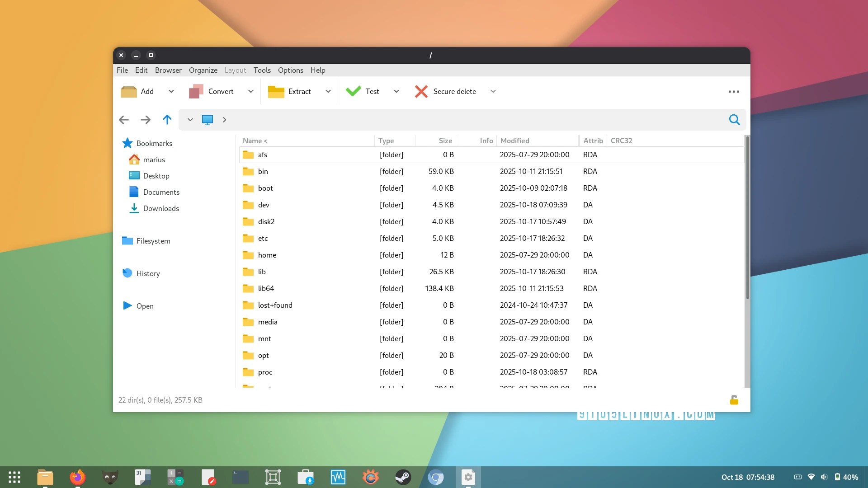Click the search magnifier icon
868x488 pixels.
pyautogui.click(x=734, y=120)
